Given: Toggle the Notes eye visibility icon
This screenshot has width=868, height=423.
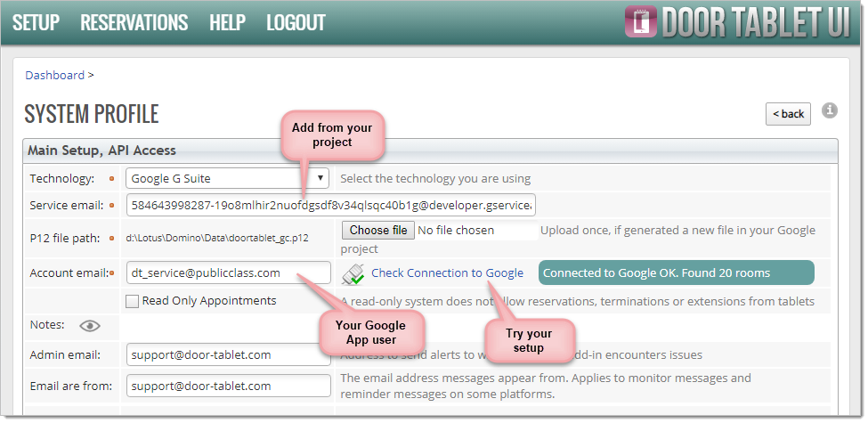Looking at the screenshot, I should [x=89, y=326].
